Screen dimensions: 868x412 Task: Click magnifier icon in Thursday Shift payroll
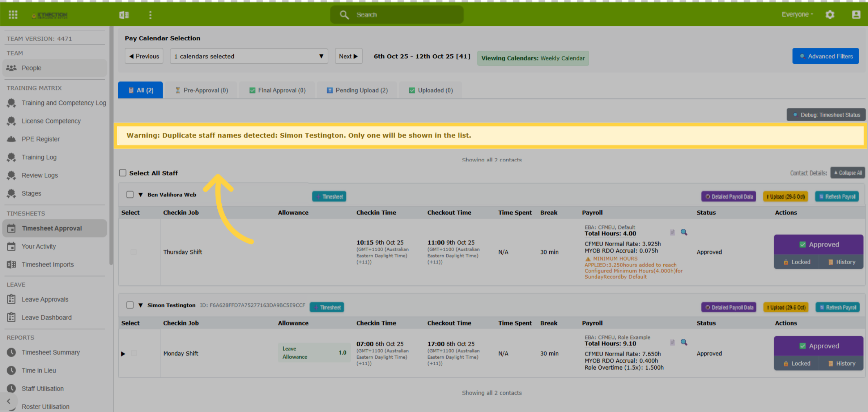pyautogui.click(x=684, y=232)
